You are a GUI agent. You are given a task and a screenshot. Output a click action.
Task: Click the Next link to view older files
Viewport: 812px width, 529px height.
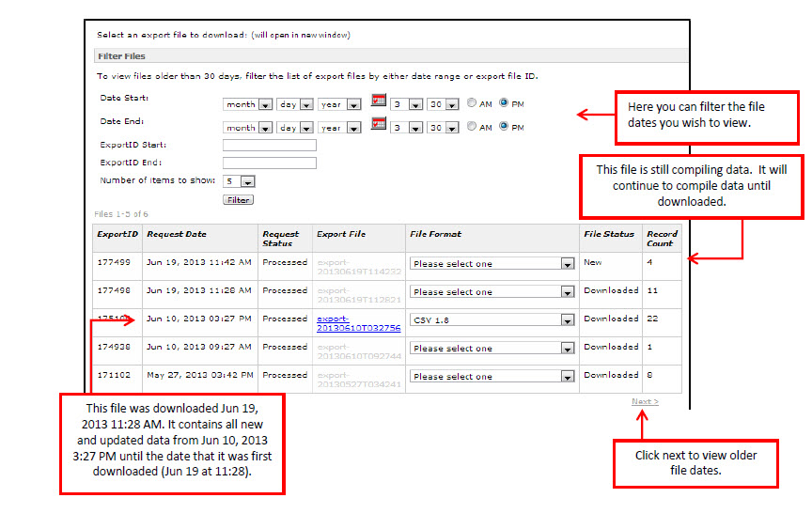(x=645, y=401)
